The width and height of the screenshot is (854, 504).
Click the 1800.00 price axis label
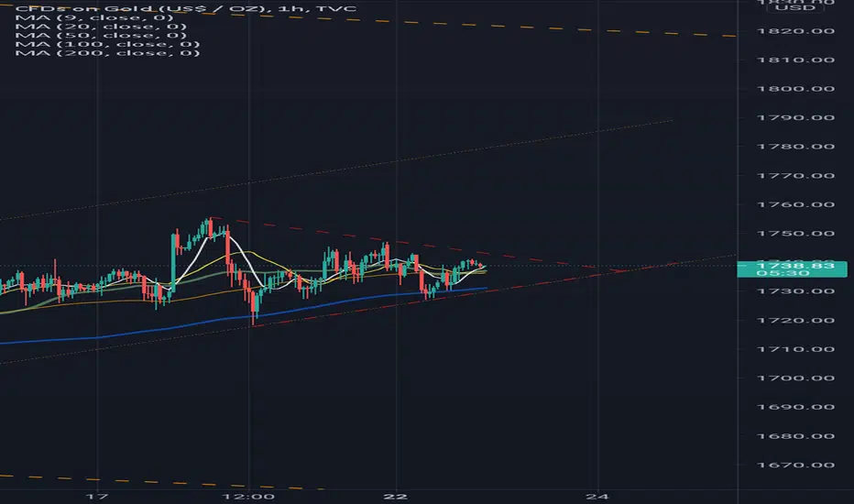[795, 89]
